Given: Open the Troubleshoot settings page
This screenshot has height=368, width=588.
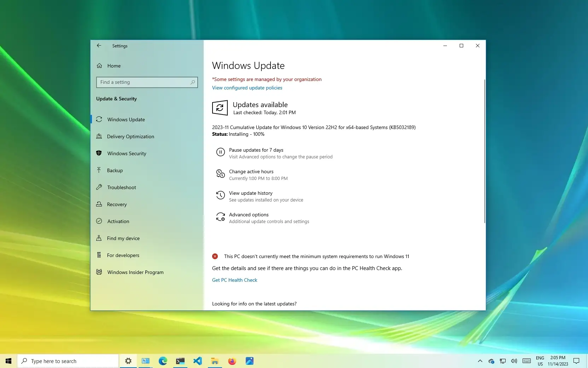Looking at the screenshot, I should (147, 187).
